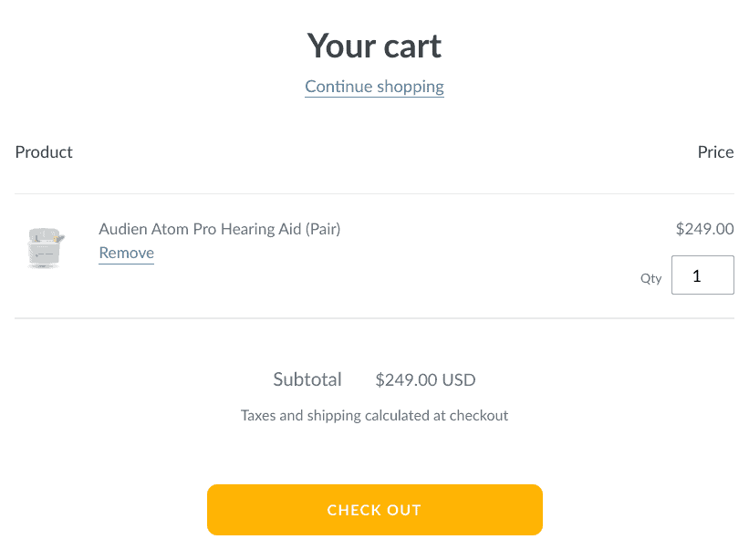Image resolution: width=749 pixels, height=560 pixels.
Task: Click the (Pair) text in product name
Action: click(322, 229)
